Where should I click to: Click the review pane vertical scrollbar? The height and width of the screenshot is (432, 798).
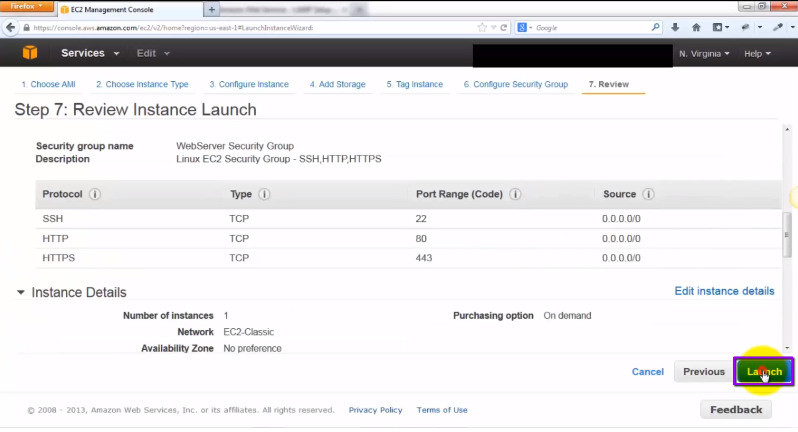[x=787, y=235]
